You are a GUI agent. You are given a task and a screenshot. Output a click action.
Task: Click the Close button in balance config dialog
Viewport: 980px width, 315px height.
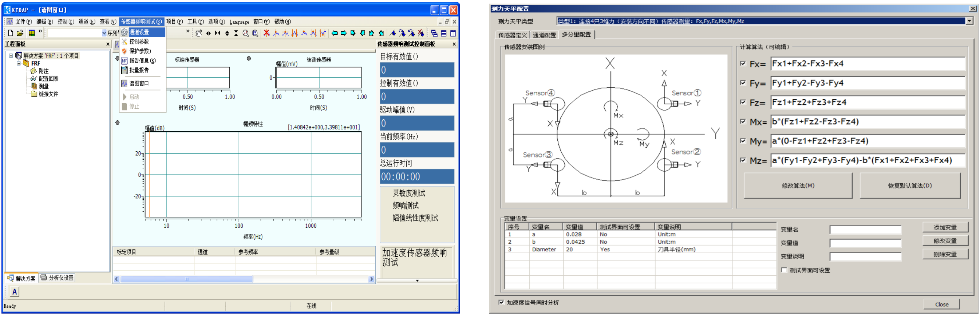point(941,304)
